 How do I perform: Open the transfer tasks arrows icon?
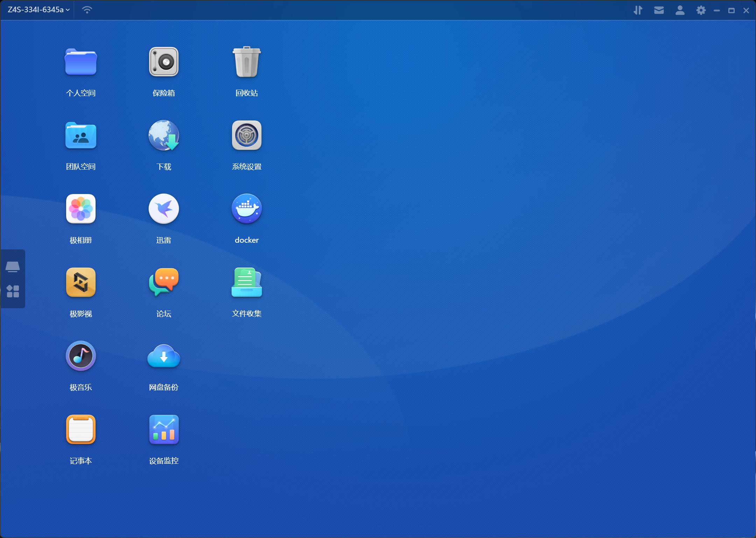point(638,10)
